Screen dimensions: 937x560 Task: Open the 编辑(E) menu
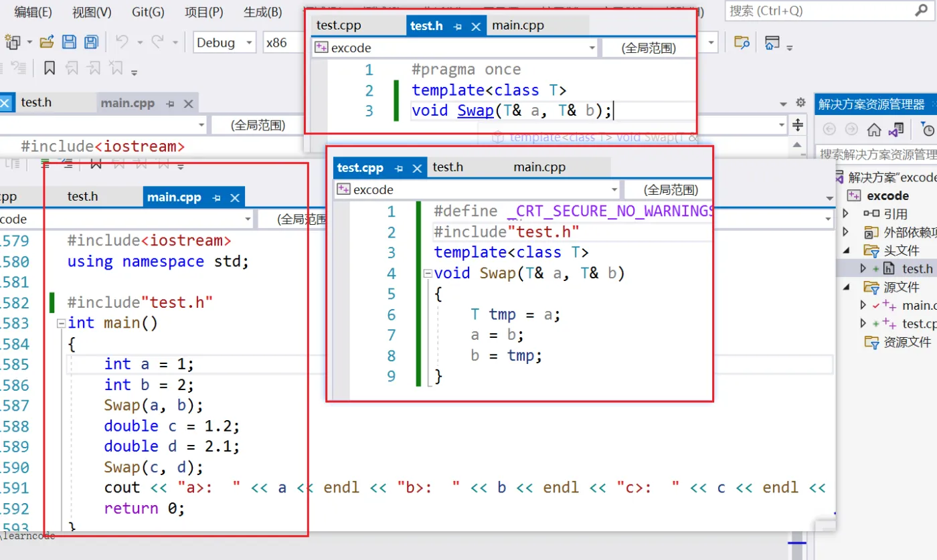coord(33,12)
